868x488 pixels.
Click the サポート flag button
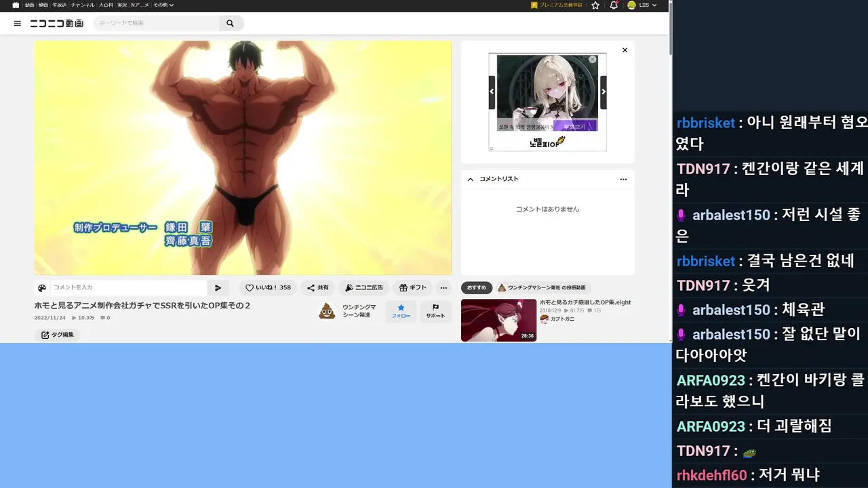pyautogui.click(x=435, y=311)
